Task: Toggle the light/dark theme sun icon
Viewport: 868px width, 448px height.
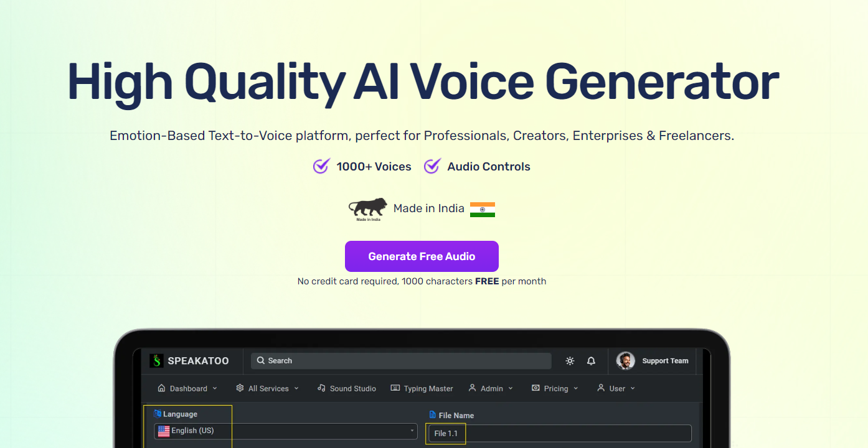Action: (570, 361)
